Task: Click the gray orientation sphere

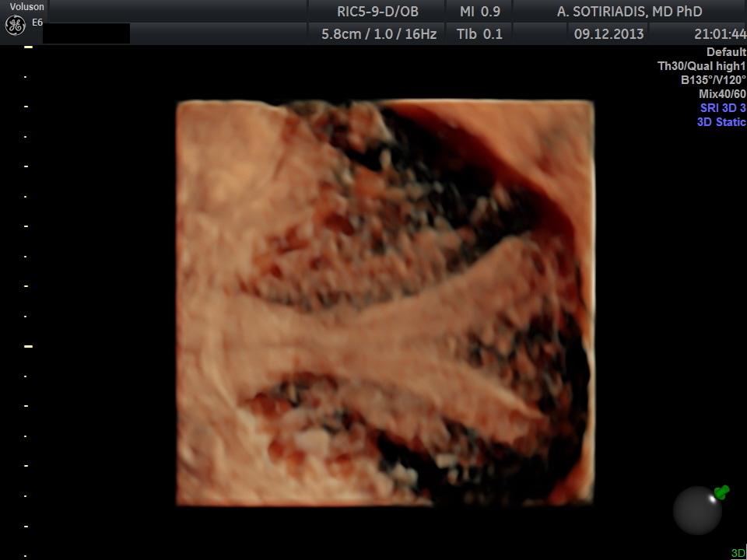Action: [x=697, y=511]
